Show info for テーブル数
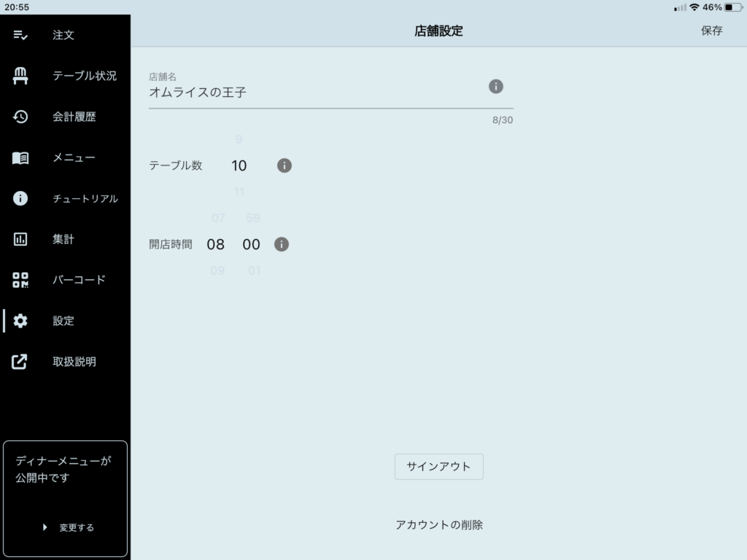 point(285,166)
